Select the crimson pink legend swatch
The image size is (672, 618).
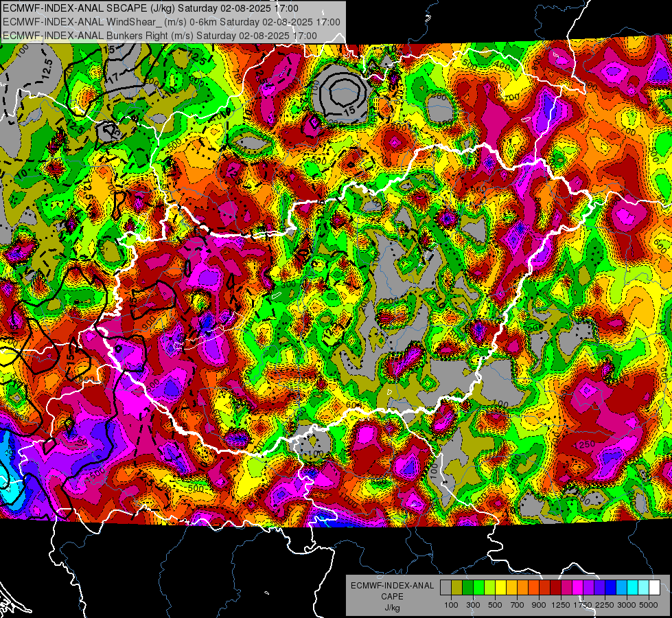click(566, 588)
